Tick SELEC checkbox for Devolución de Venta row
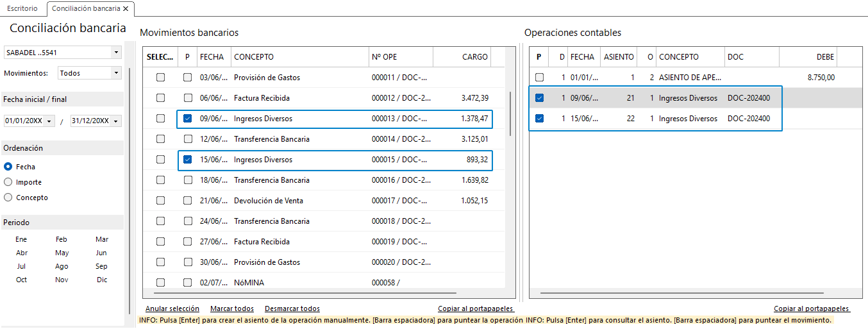The width and height of the screenshot is (868, 329). [x=161, y=201]
